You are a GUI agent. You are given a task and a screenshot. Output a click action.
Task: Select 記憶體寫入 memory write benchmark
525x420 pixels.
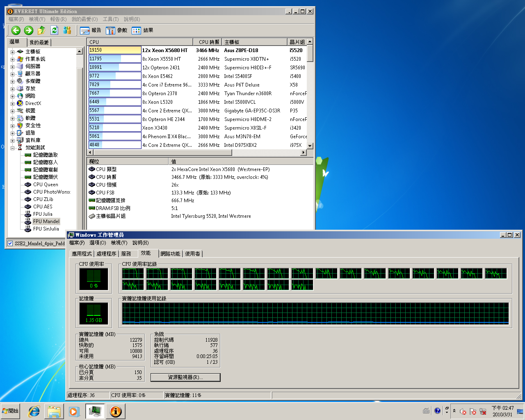tap(46, 162)
